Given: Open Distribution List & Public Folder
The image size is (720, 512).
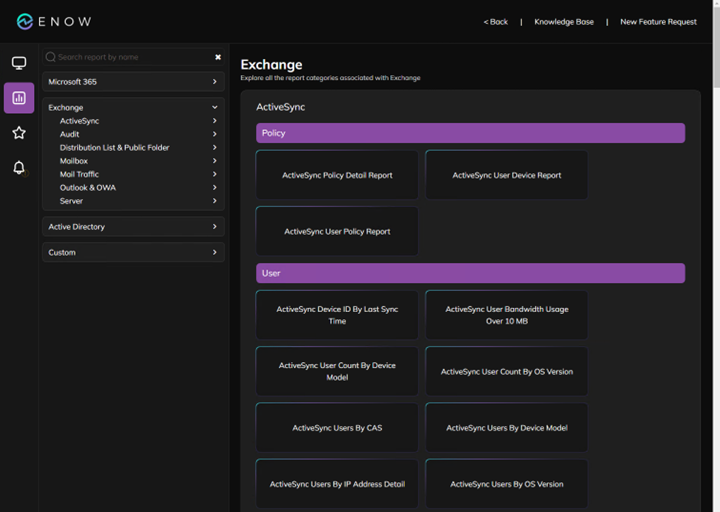Looking at the screenshot, I should tap(114, 147).
